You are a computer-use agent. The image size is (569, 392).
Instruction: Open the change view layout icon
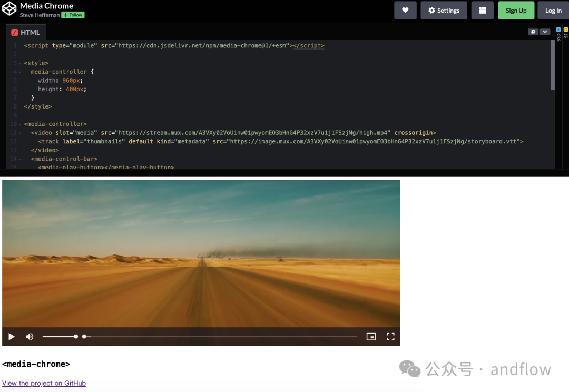click(483, 10)
